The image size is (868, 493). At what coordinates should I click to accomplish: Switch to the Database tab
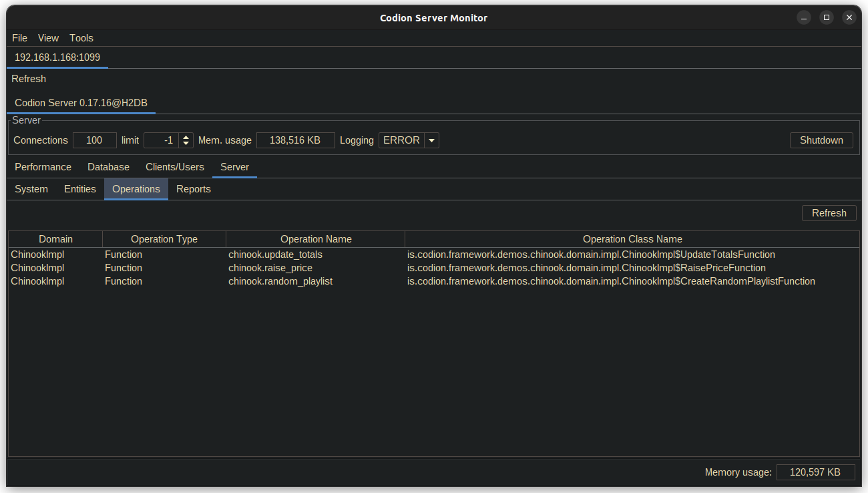pyautogui.click(x=108, y=167)
